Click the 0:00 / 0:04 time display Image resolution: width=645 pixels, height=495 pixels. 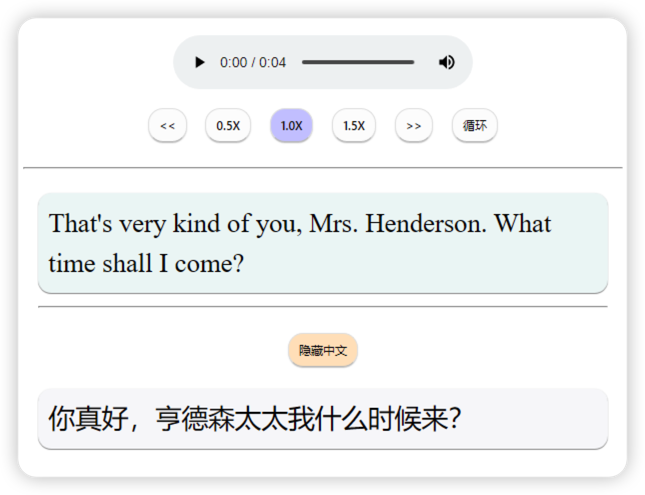tap(253, 63)
